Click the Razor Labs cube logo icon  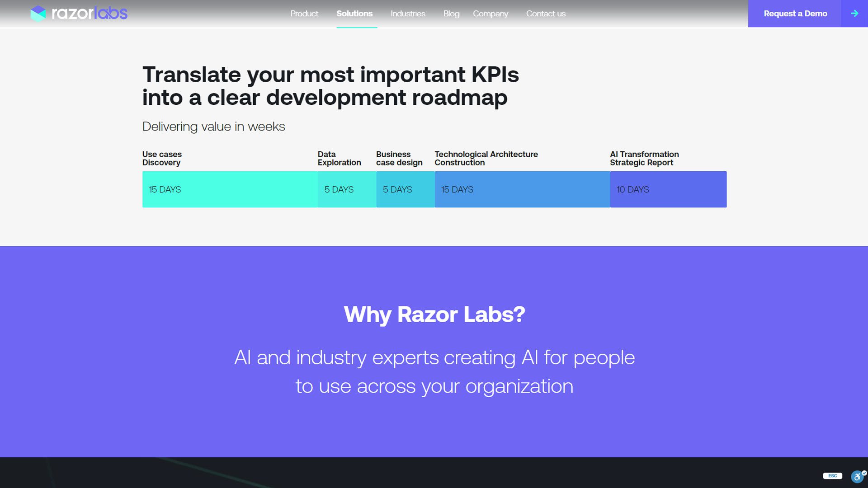click(x=38, y=14)
